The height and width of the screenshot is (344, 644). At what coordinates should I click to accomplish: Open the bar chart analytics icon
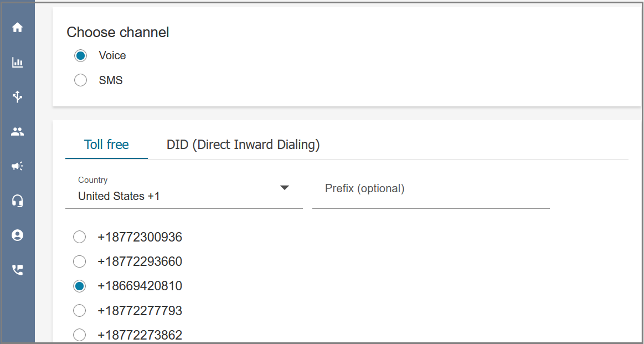[x=17, y=63]
